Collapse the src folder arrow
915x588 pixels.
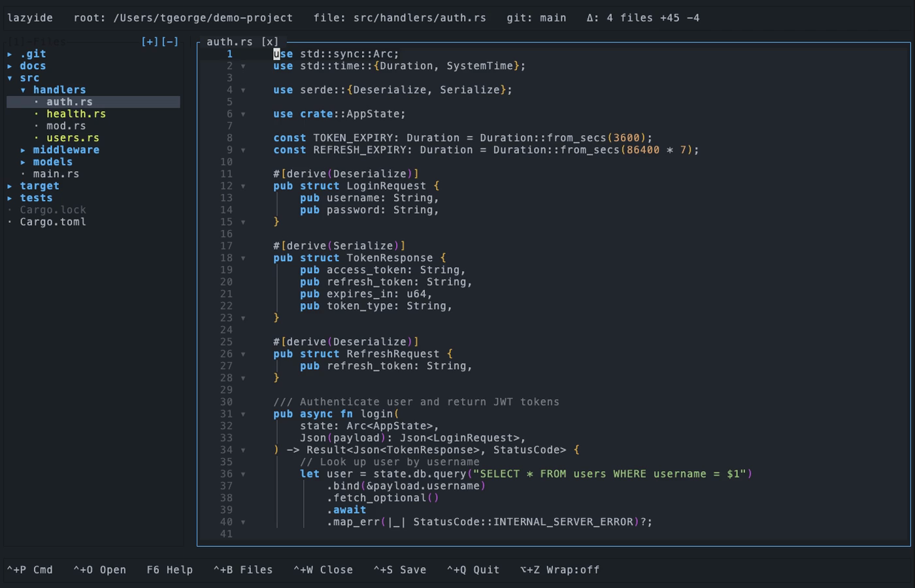point(10,78)
